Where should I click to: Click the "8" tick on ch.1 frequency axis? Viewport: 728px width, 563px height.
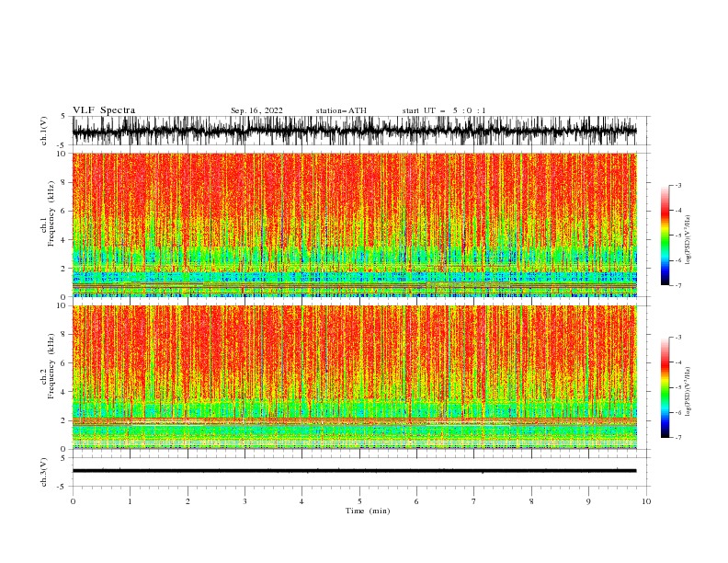point(63,182)
